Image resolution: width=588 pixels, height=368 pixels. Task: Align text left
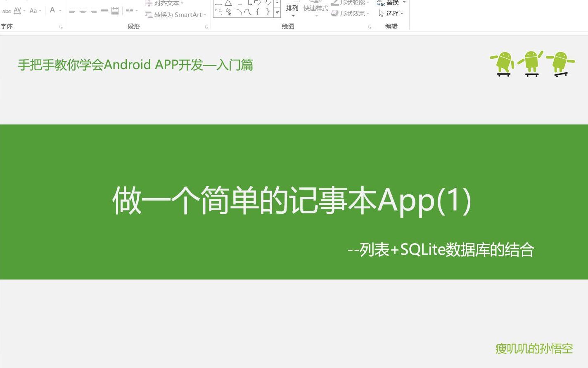pyautogui.click(x=72, y=11)
